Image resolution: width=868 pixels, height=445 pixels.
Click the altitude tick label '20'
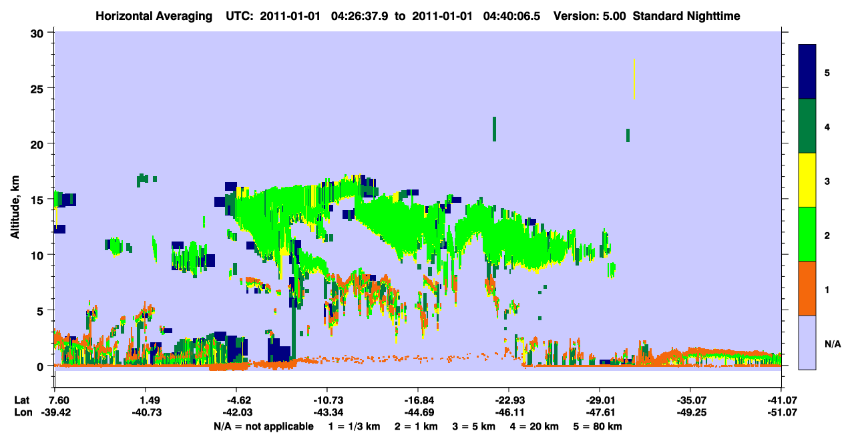(x=39, y=143)
